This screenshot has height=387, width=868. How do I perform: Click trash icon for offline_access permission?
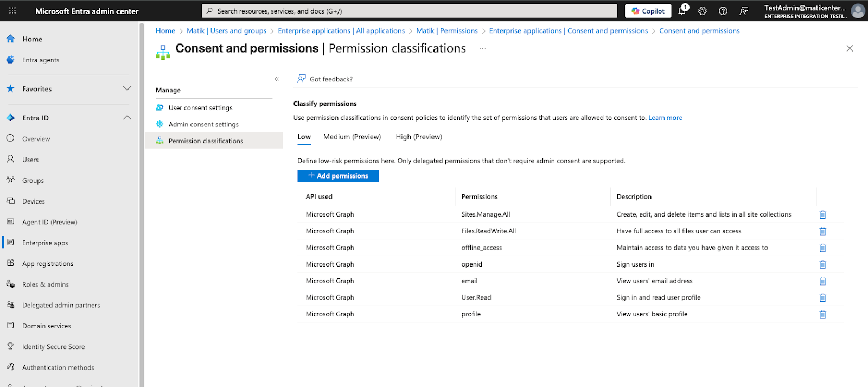pos(822,248)
